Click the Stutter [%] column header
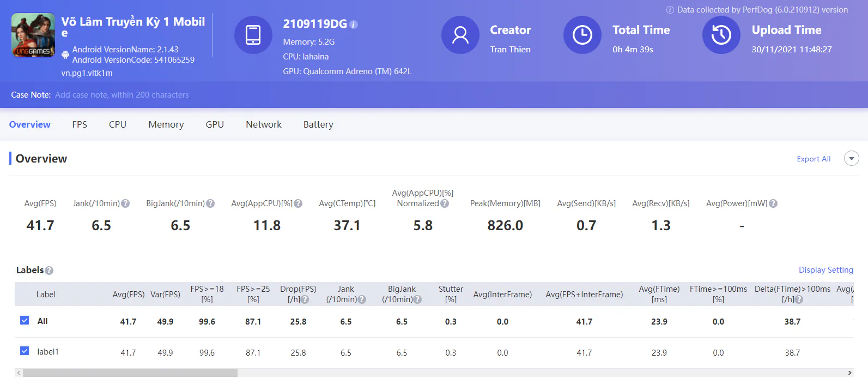 point(451,294)
